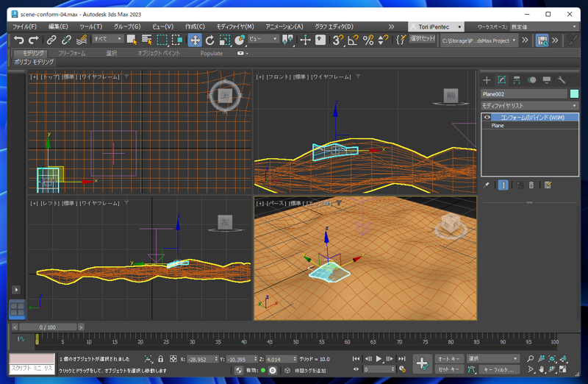Click the Play Animation button

[x=379, y=359]
